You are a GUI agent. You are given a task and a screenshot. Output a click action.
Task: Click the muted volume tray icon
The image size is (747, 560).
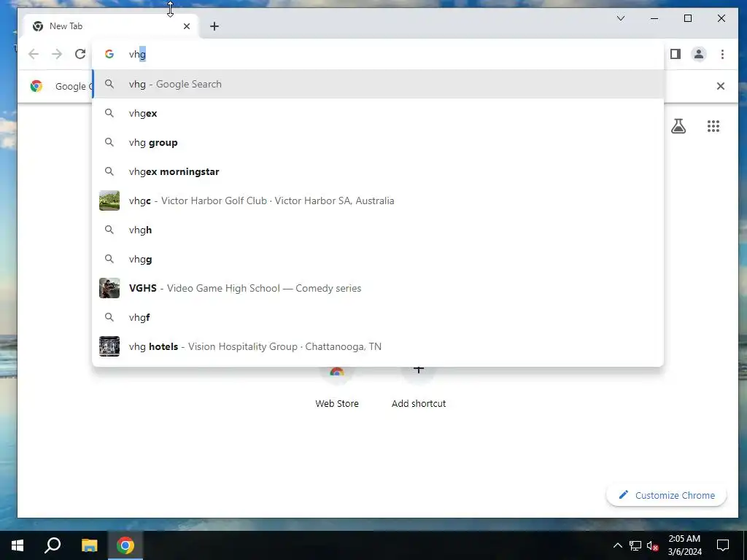[653, 545]
